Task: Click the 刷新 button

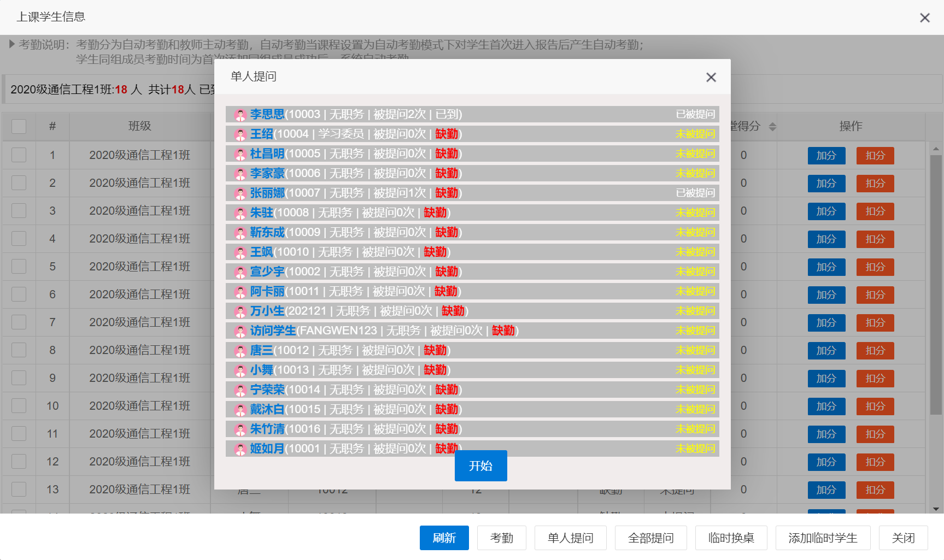Action: [x=444, y=538]
